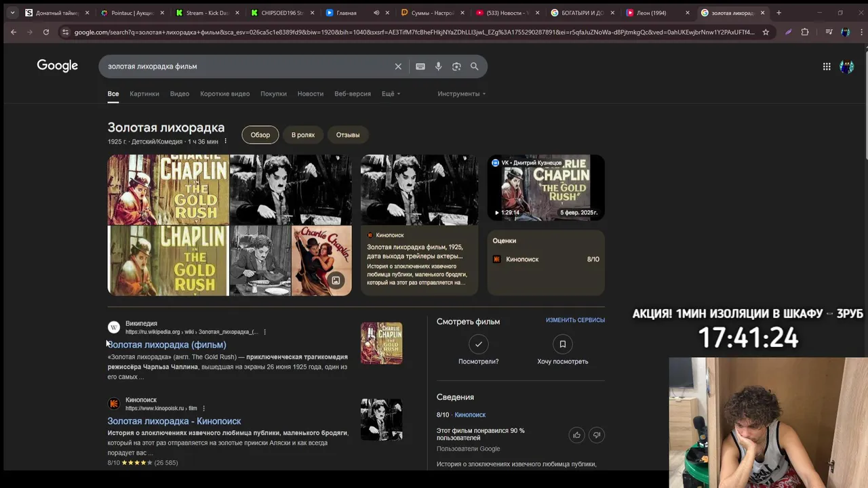
Task: Switch to the Веб-версия tab
Action: [x=353, y=94]
